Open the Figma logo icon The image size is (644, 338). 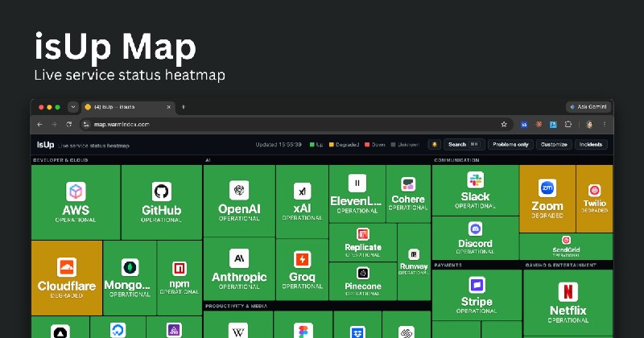(303, 331)
